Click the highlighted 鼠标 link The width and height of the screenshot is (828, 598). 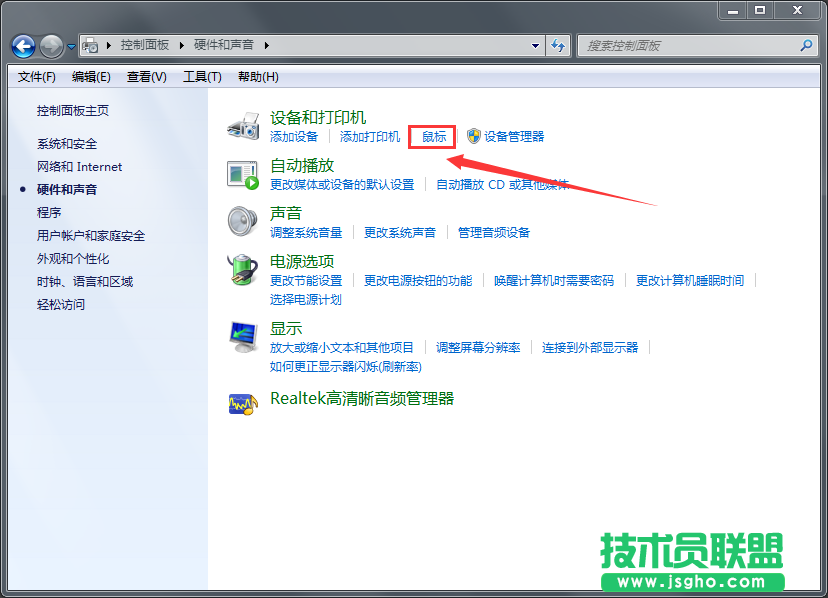click(432, 137)
